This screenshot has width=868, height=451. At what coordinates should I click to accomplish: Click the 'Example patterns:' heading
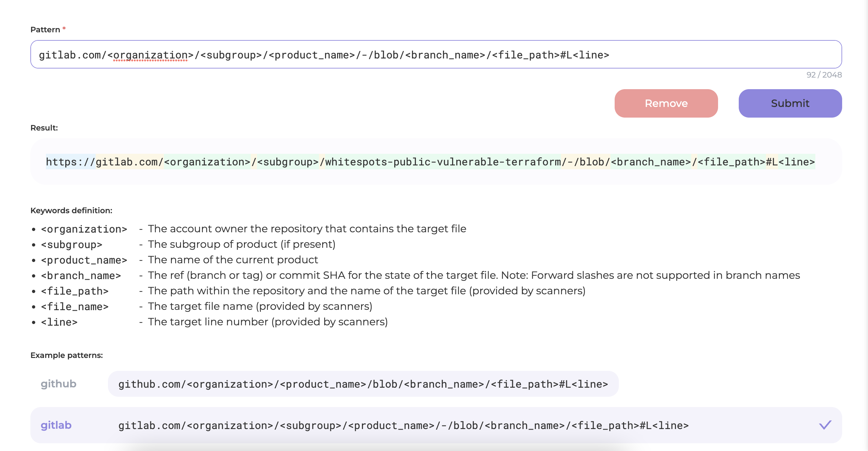pos(67,355)
